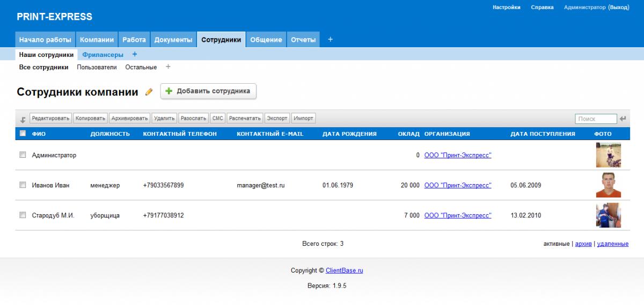This screenshot has height=307, width=644.
Task: Click the plus icon after Отчеты tab
Action: pyautogui.click(x=330, y=40)
